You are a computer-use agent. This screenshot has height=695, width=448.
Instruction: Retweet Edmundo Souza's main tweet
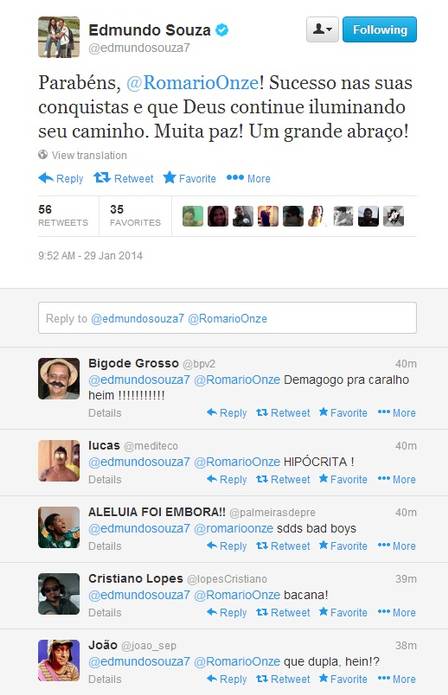click(124, 179)
